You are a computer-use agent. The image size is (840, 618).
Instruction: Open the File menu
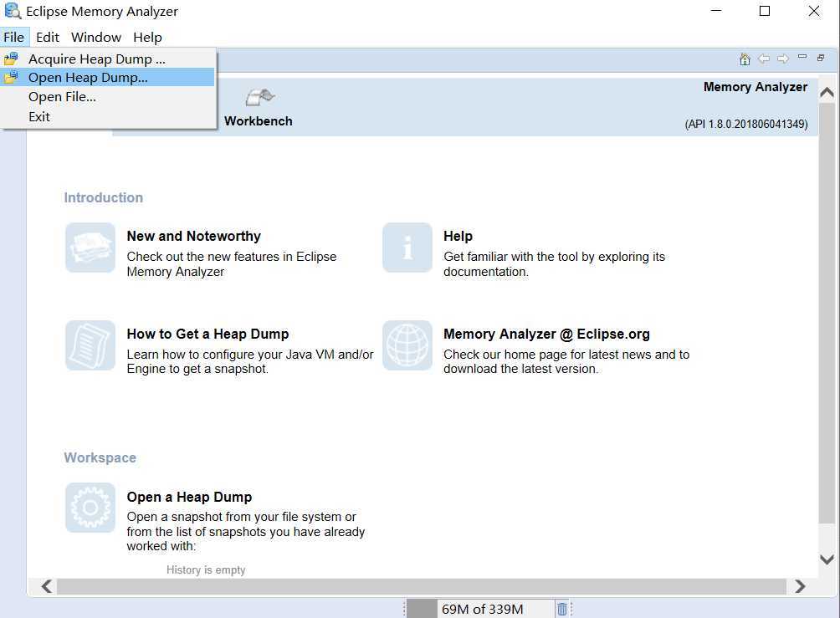pos(14,38)
